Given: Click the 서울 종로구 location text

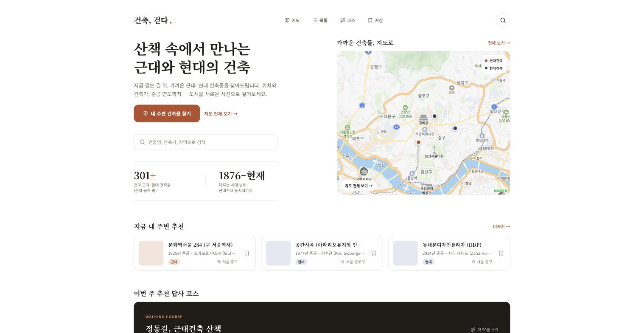Looking at the screenshot, I should click(356, 262).
